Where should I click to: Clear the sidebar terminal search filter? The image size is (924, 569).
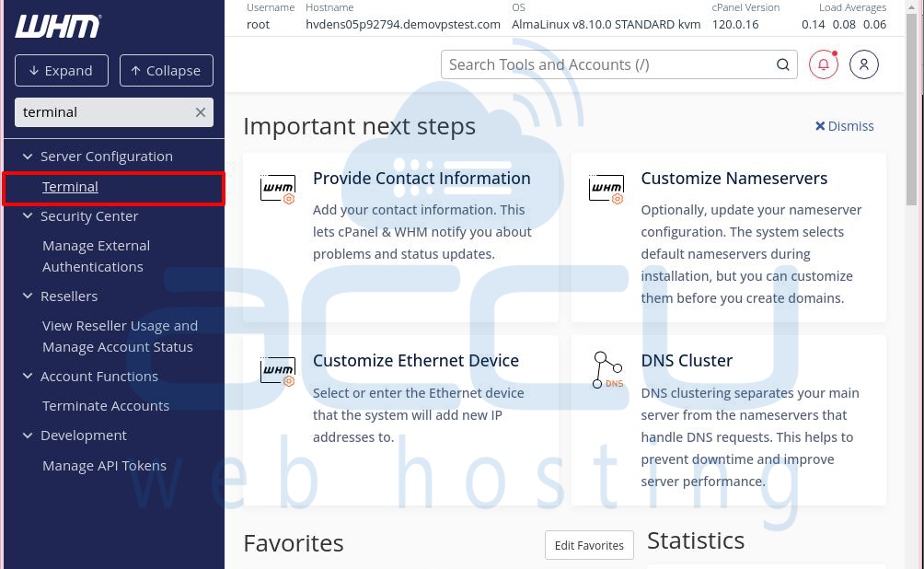[201, 112]
